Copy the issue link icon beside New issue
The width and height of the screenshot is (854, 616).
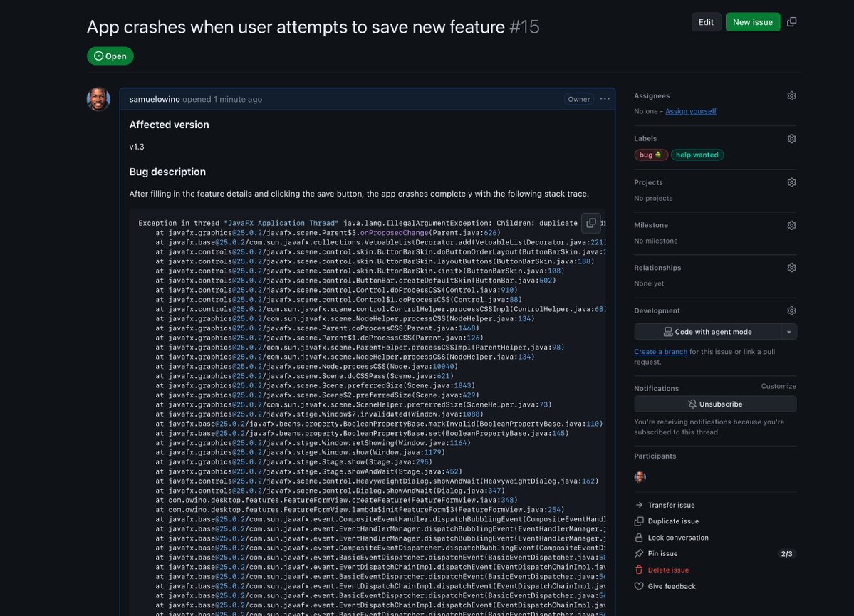[x=792, y=22]
